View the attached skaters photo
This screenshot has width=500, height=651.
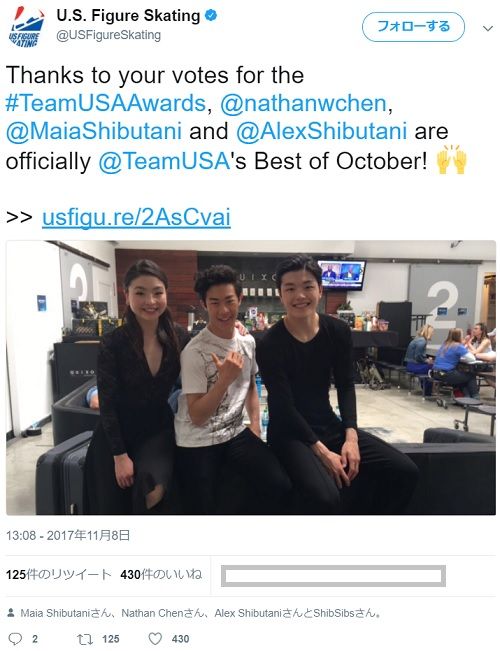[x=251, y=378]
